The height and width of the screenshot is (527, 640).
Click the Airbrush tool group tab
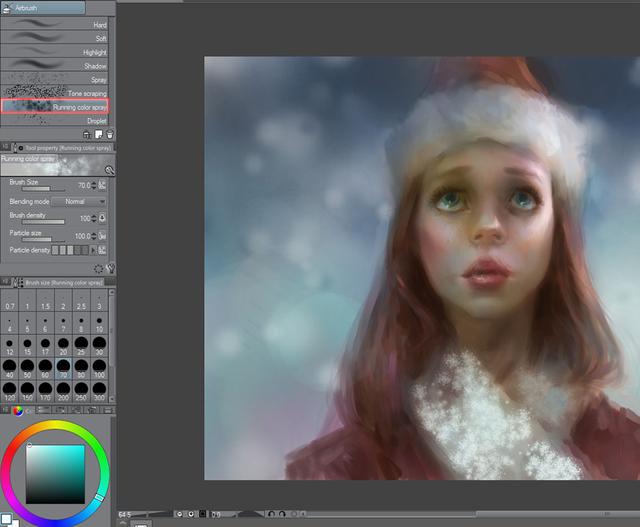tap(43, 7)
